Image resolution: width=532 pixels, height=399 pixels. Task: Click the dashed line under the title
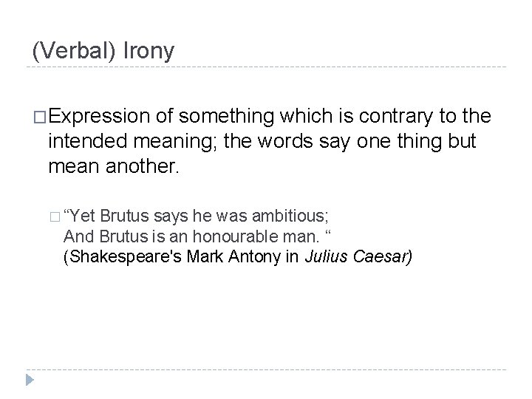pyautogui.click(x=266, y=69)
